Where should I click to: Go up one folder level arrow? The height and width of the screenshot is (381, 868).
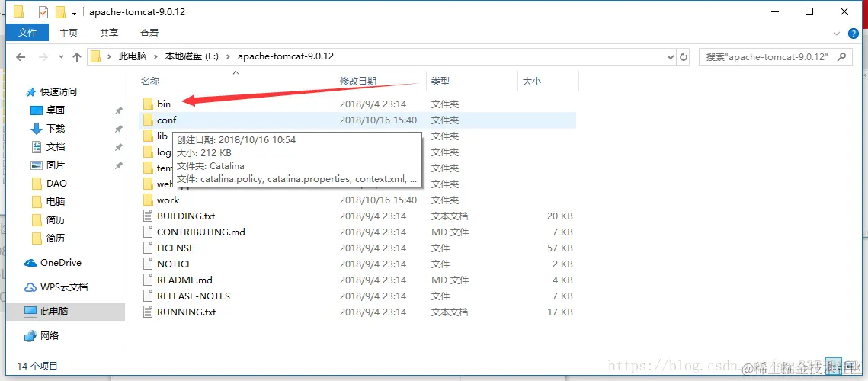77,56
